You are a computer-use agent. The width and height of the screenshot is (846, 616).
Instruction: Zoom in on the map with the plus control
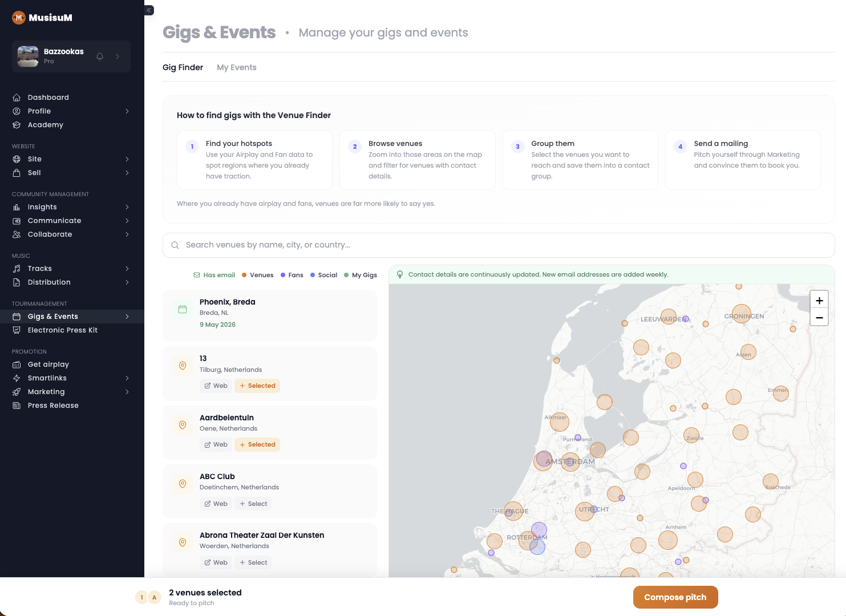coord(819,299)
